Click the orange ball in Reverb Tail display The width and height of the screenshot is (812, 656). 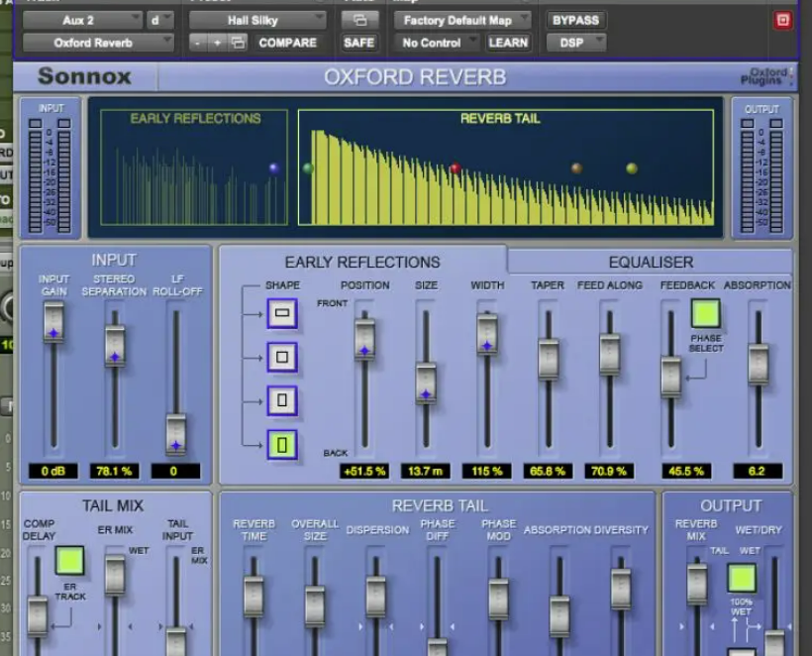pos(576,167)
